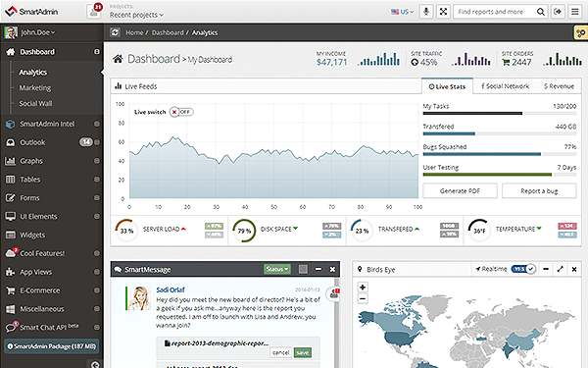Viewport: 588px width, 368px height.
Task: Open the SmartMessage Status dropdown
Action: click(277, 269)
